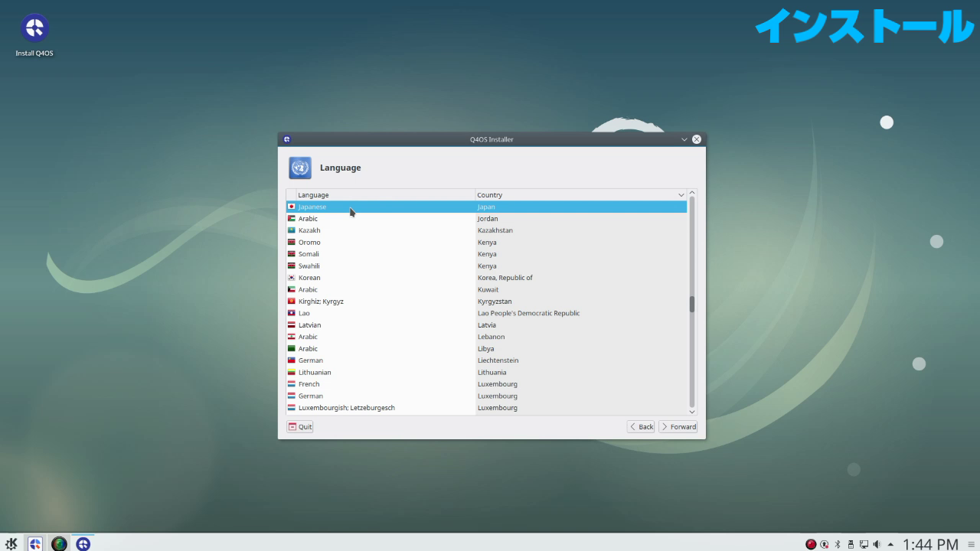This screenshot has height=551, width=980.
Task: Click the 1:44 PM clock
Action: (930, 544)
